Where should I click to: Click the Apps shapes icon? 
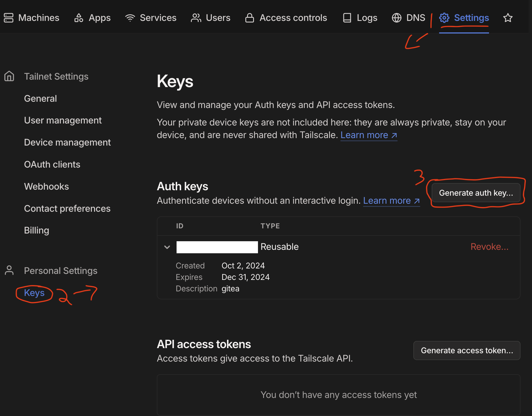coord(79,18)
